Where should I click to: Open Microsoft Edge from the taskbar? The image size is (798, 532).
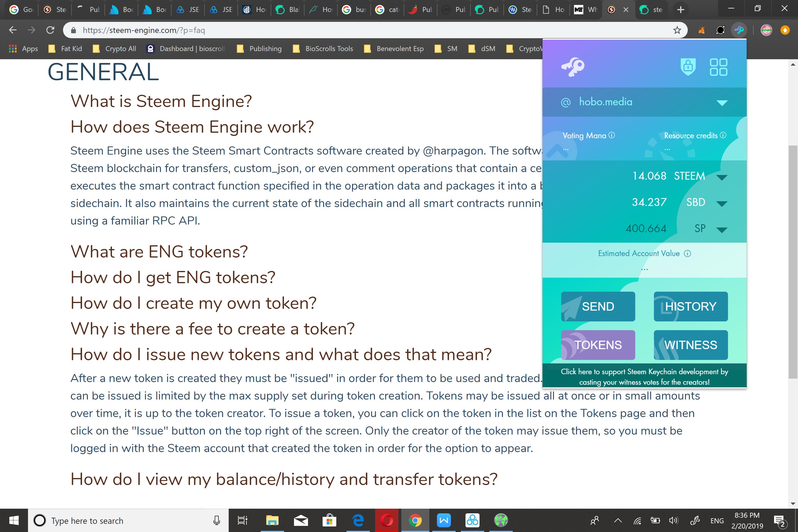(x=358, y=520)
